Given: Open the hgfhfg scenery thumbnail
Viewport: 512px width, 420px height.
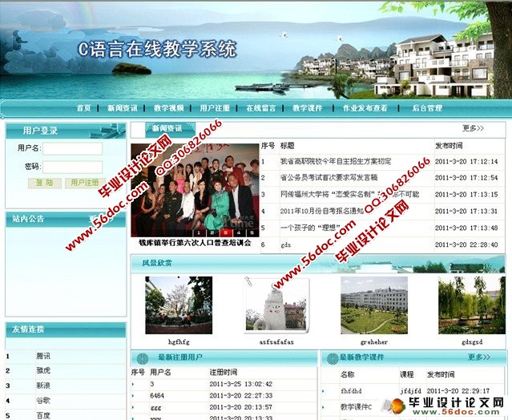Looking at the screenshot, I should tap(179, 305).
